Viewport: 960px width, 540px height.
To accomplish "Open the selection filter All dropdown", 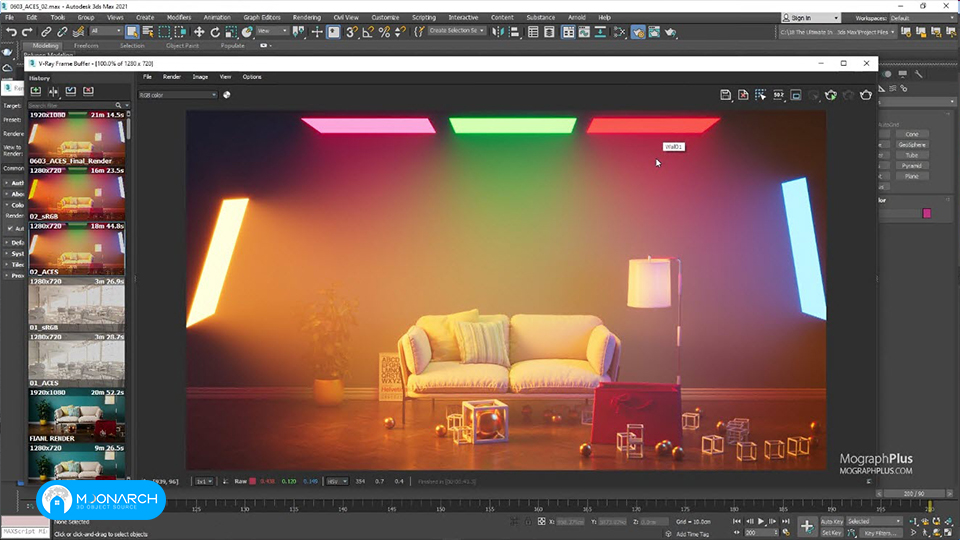I will 106,31.
